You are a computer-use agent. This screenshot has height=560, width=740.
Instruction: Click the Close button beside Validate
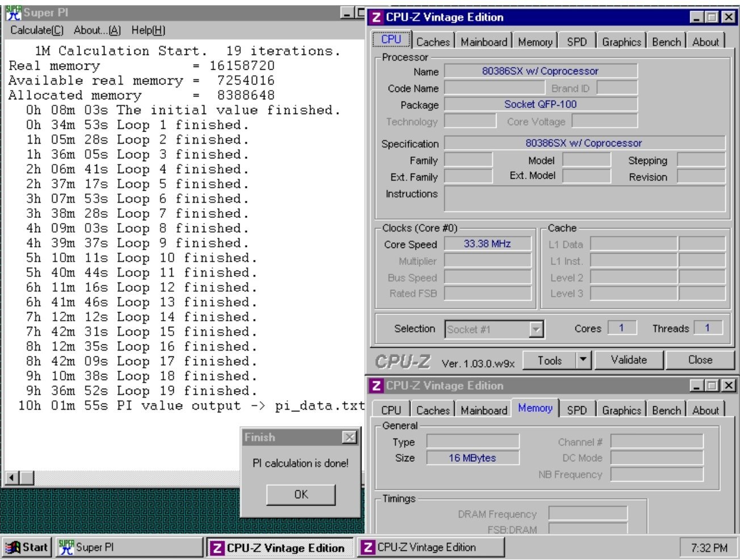click(x=700, y=360)
